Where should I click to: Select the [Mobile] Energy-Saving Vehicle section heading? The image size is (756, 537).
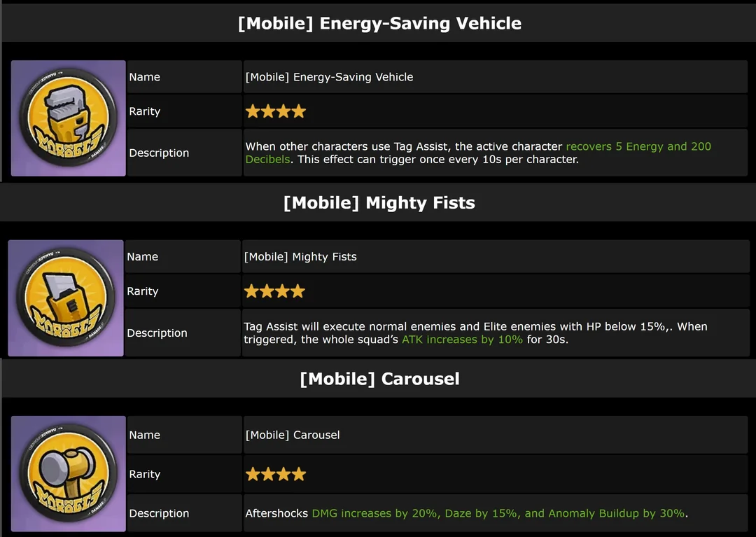tap(379, 23)
